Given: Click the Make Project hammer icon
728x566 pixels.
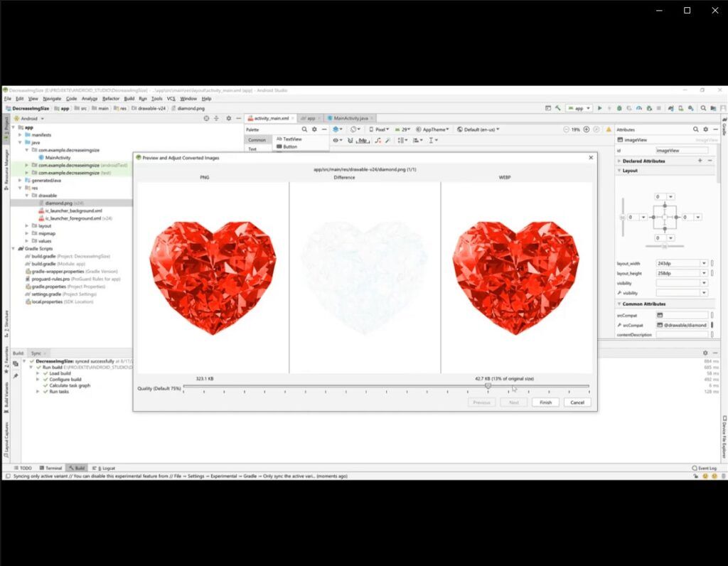Looking at the screenshot, I should [557, 108].
